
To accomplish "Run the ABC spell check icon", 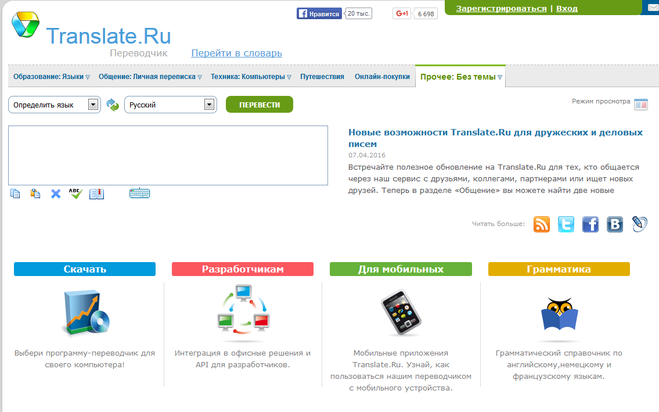I will [75, 193].
